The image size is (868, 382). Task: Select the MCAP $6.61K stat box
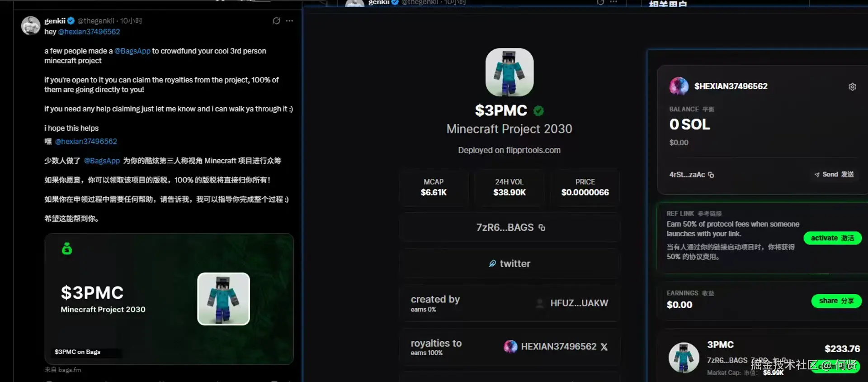click(x=434, y=187)
